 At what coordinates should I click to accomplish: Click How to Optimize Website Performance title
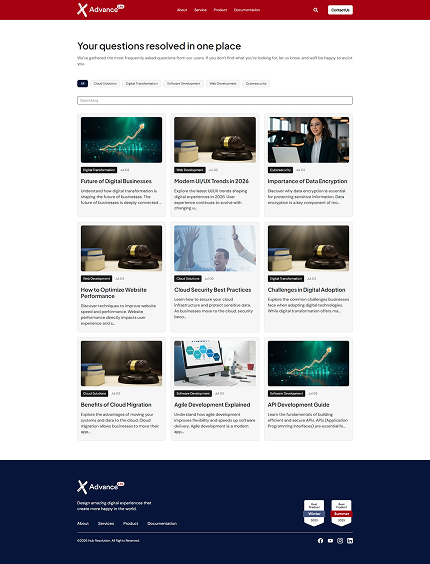pos(114,293)
